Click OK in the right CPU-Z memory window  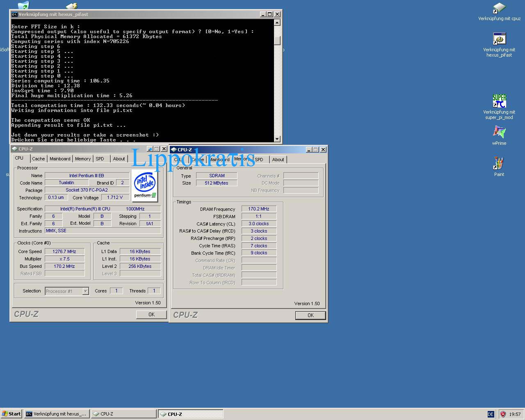pos(310,315)
